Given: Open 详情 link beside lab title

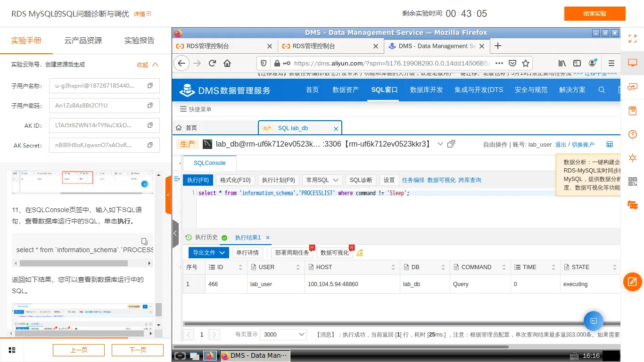Looking at the screenshot, I should point(142,14).
